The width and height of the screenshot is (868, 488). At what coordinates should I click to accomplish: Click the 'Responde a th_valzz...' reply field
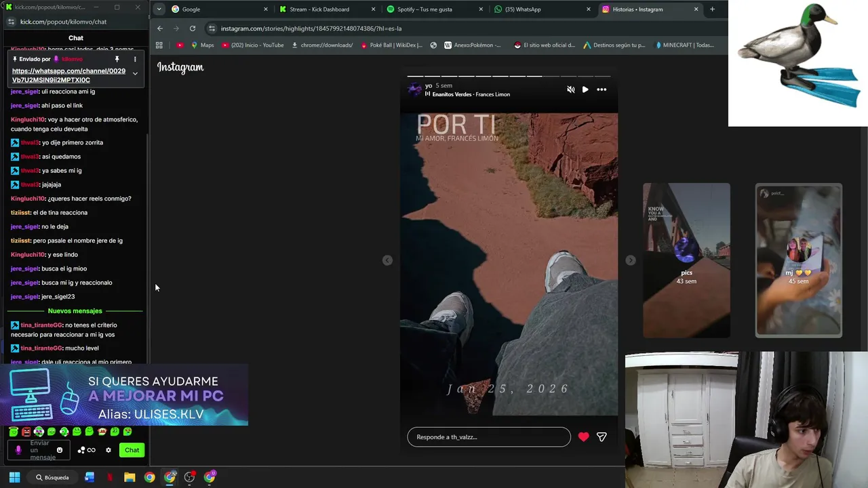(489, 437)
